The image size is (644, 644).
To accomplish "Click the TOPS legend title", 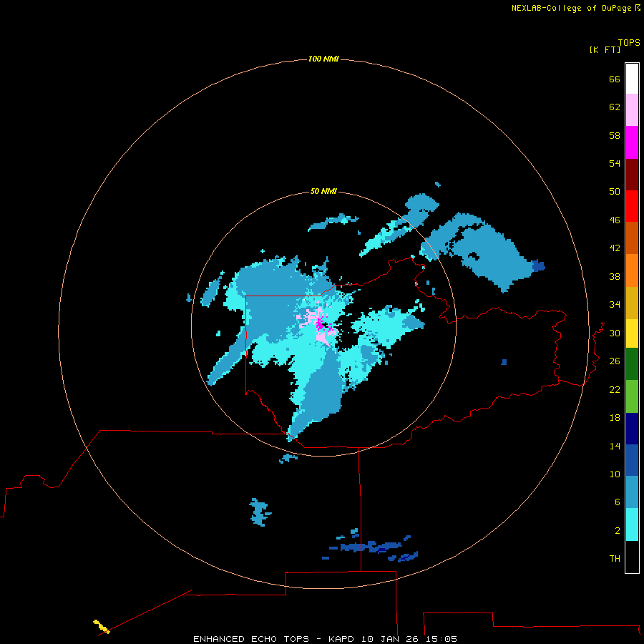I will coord(629,42).
